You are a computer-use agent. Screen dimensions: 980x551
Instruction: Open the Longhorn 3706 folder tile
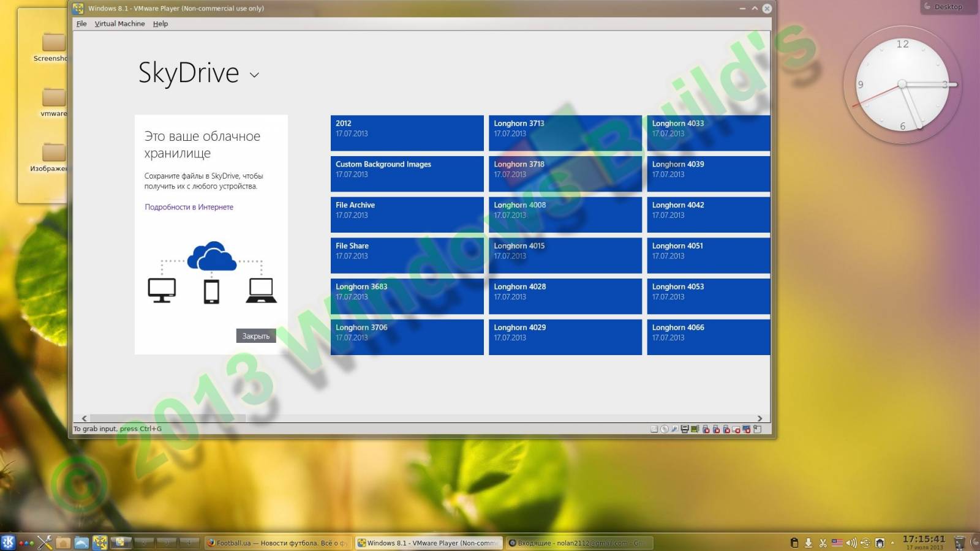407,337
